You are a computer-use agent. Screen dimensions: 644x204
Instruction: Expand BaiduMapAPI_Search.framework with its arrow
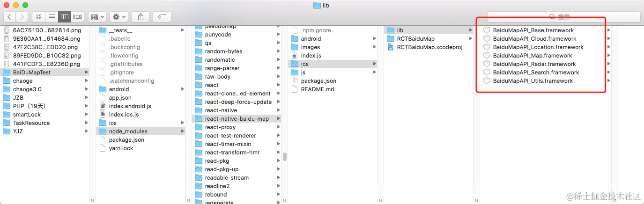click(608, 73)
